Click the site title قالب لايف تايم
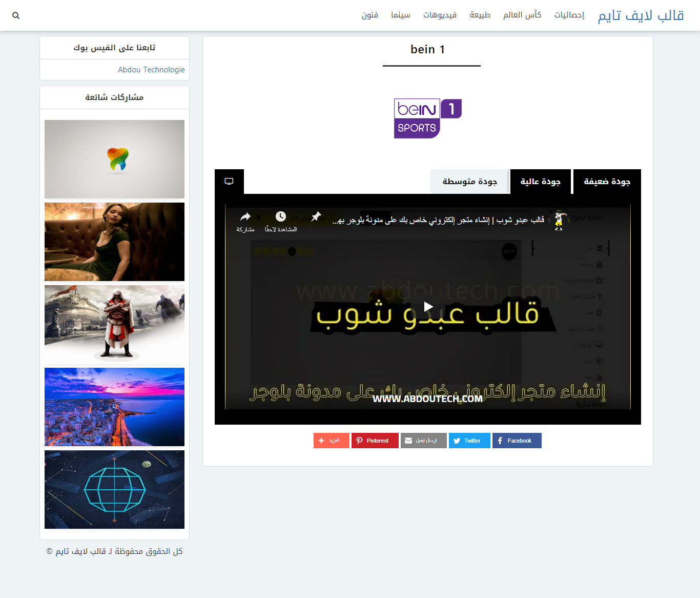The image size is (700, 598). click(x=641, y=15)
